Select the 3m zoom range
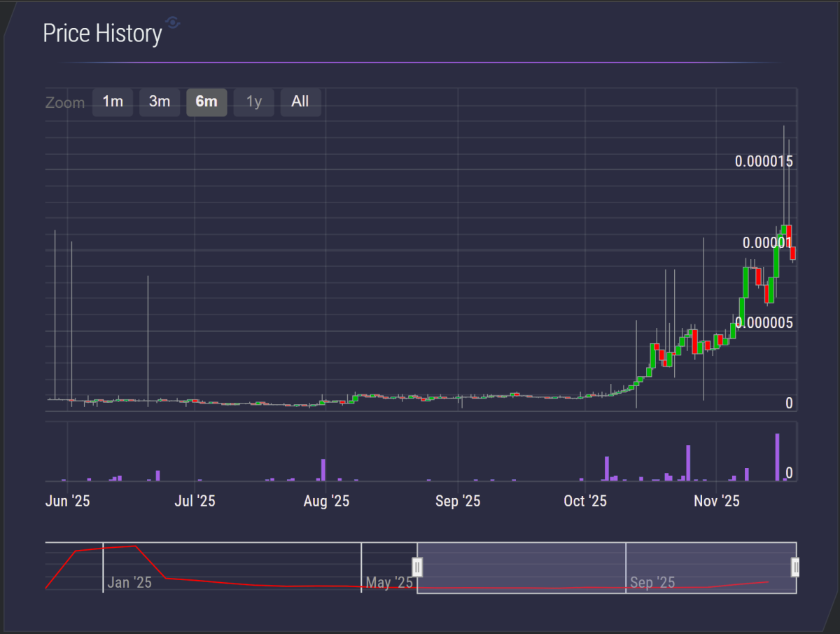 click(160, 102)
